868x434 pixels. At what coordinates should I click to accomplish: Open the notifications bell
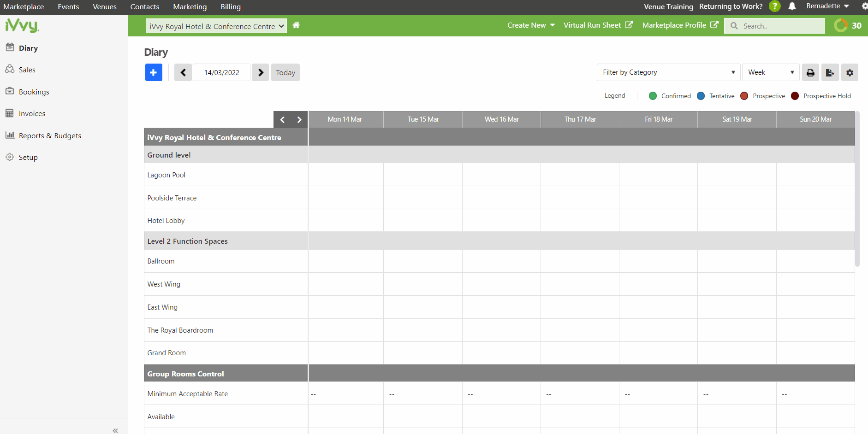click(x=792, y=6)
